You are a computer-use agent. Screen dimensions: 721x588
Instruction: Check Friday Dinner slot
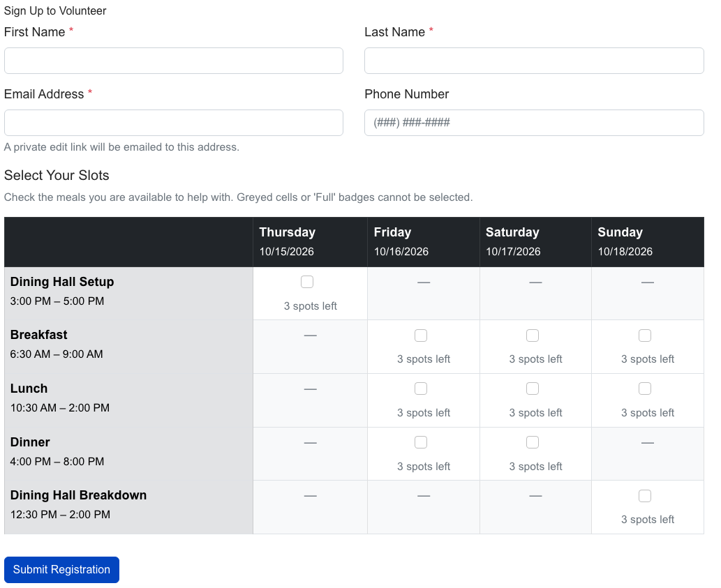pyautogui.click(x=421, y=442)
